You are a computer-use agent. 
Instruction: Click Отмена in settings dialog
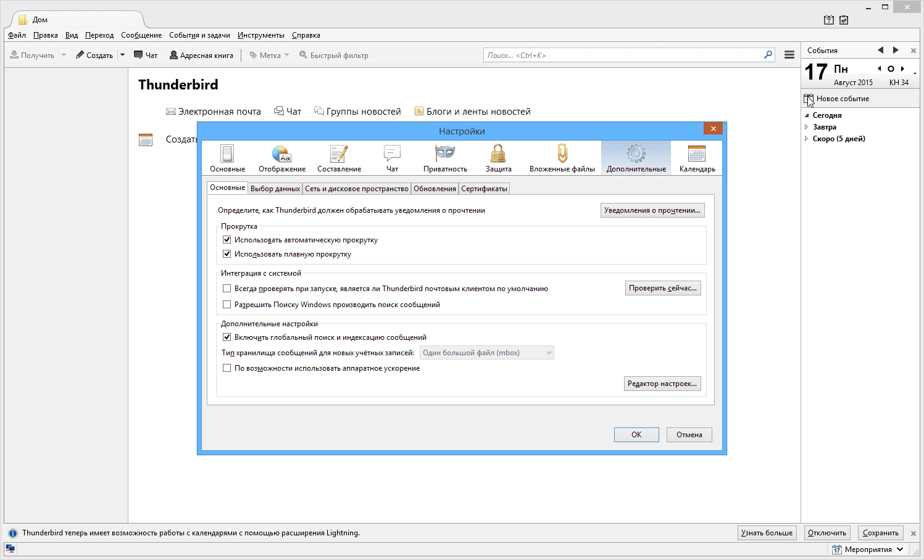689,435
